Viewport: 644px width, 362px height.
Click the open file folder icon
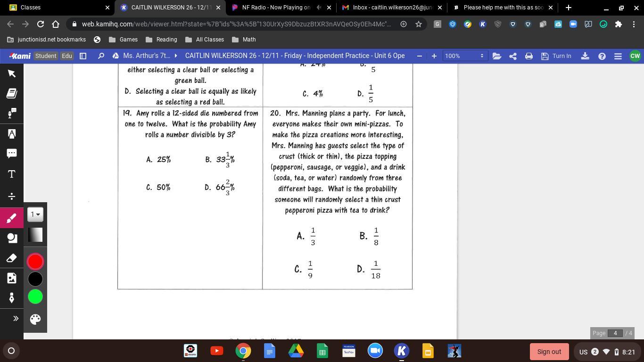496,56
